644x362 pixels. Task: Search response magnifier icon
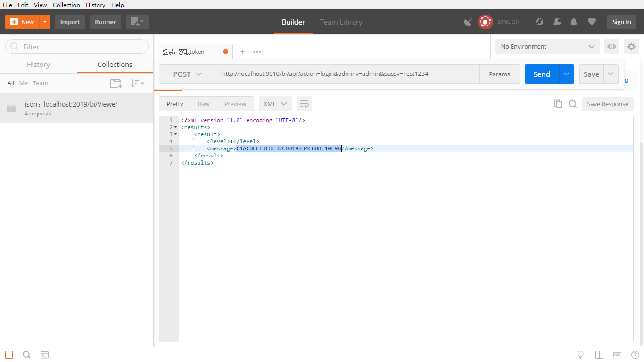[x=573, y=104]
